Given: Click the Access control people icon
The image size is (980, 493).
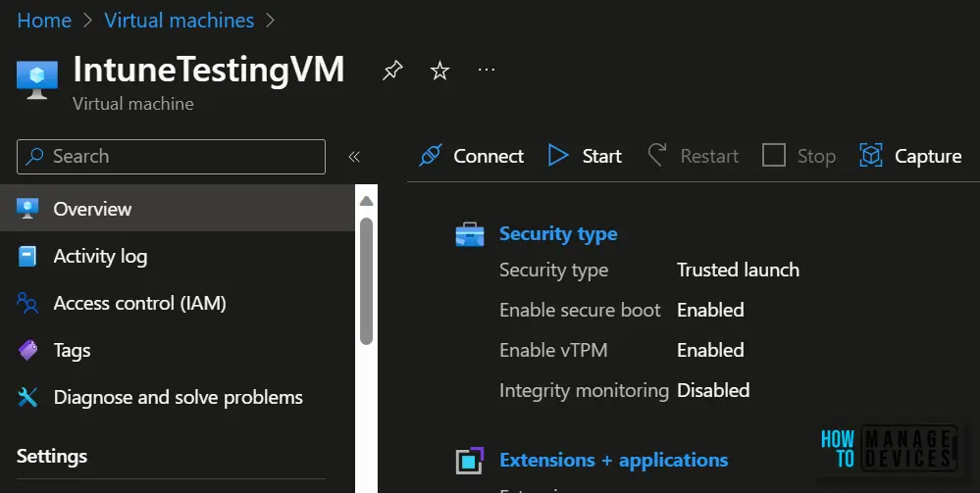Looking at the screenshot, I should [x=27, y=303].
